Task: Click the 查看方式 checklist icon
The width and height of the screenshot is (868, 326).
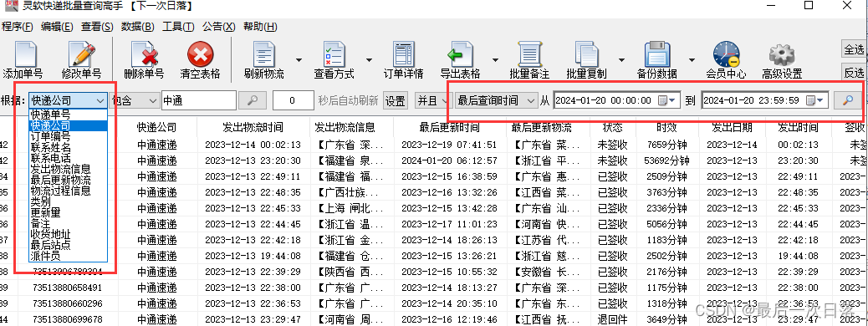Action: [334, 54]
